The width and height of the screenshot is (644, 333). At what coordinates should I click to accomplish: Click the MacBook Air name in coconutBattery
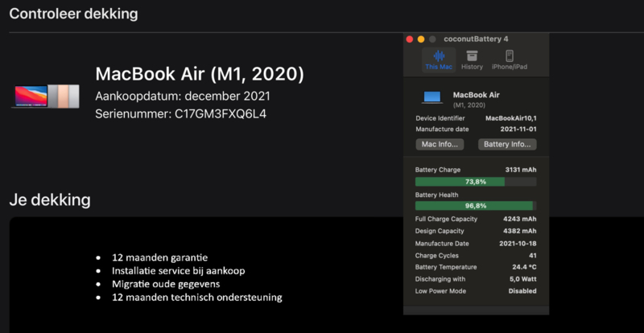477,95
